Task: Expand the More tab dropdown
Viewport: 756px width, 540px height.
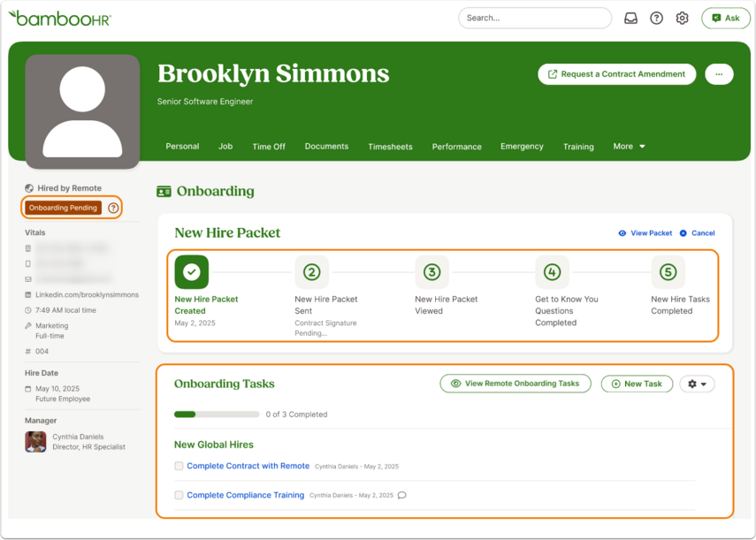Action: [x=629, y=147]
